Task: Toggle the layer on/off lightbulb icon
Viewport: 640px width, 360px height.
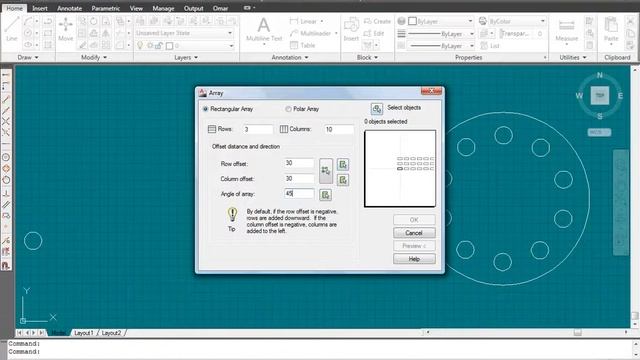Action: coord(140,46)
